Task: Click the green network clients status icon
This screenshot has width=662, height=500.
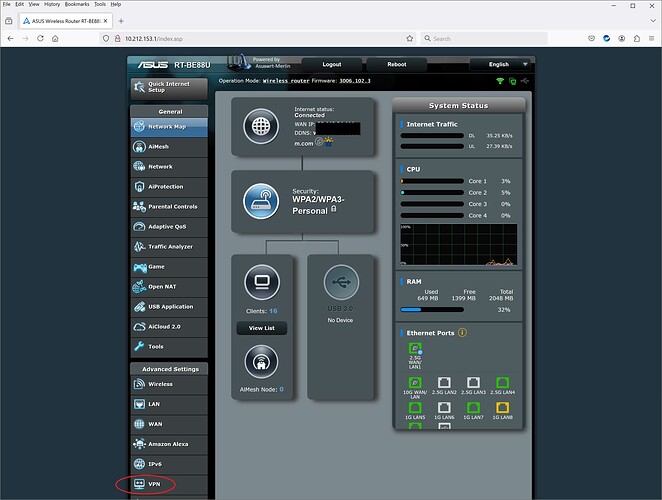Action: (x=513, y=81)
